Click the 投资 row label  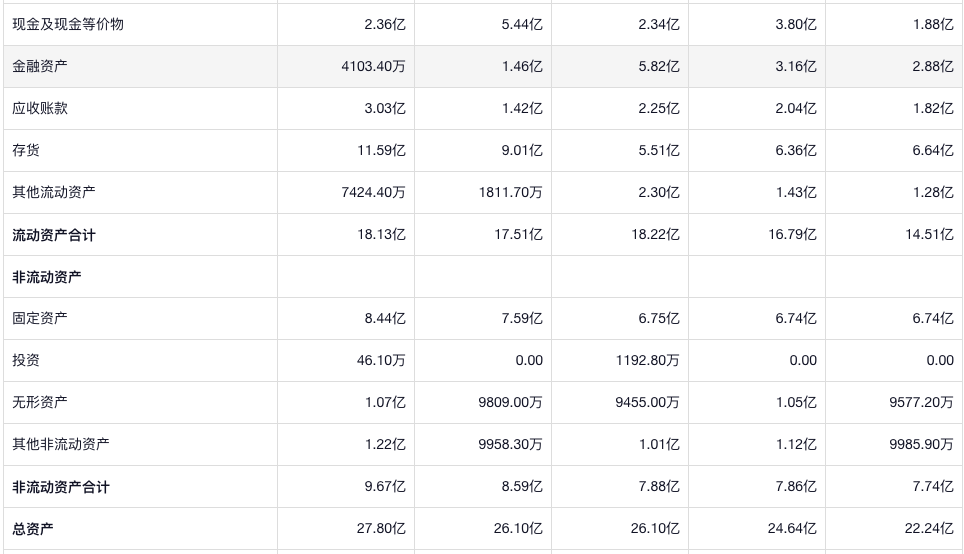point(26,360)
